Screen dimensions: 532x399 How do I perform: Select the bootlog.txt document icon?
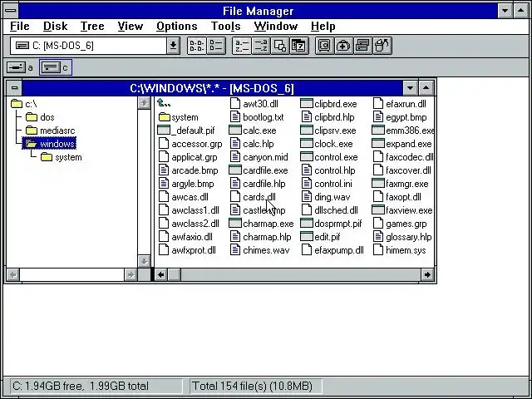coord(235,117)
